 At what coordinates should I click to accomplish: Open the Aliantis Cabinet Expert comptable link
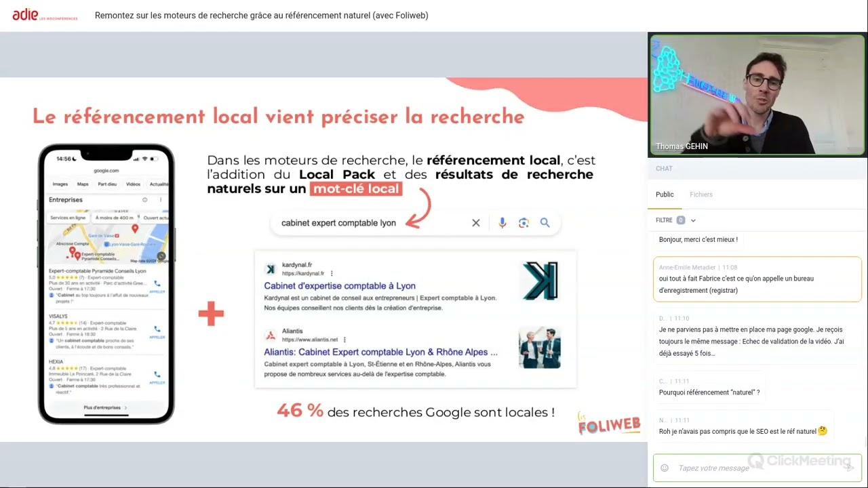(380, 352)
